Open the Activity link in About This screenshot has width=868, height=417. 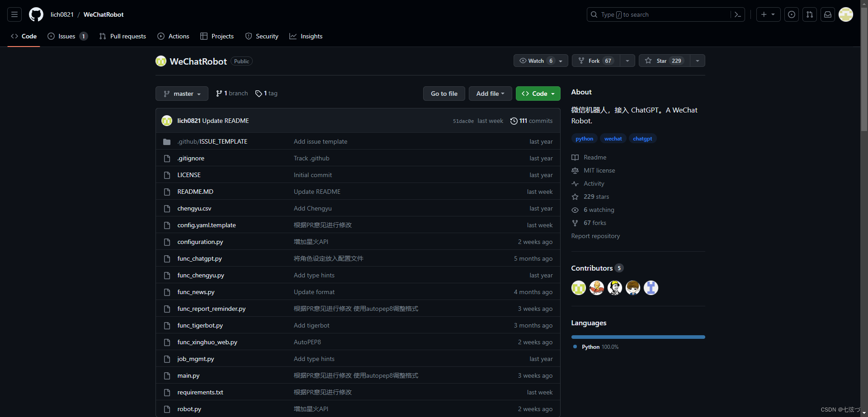point(588,183)
